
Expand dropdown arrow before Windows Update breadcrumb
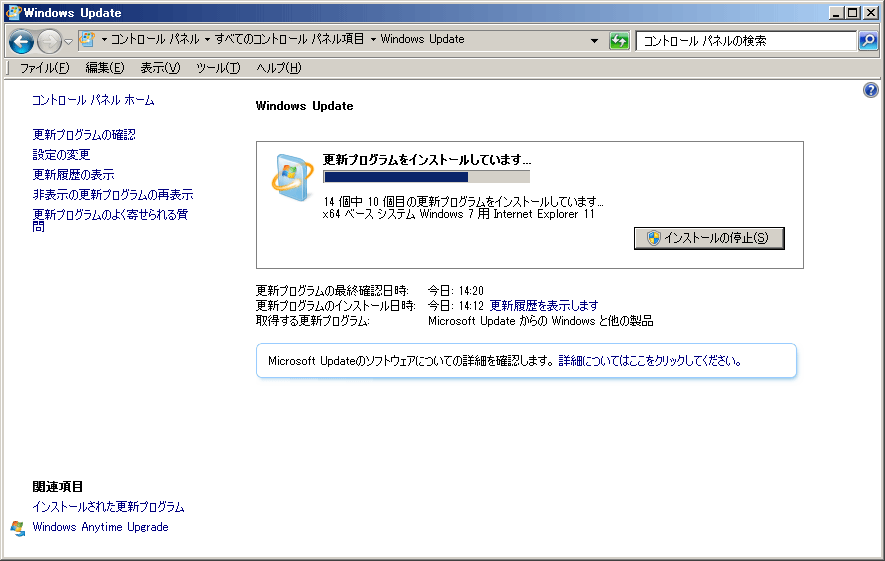(x=373, y=40)
